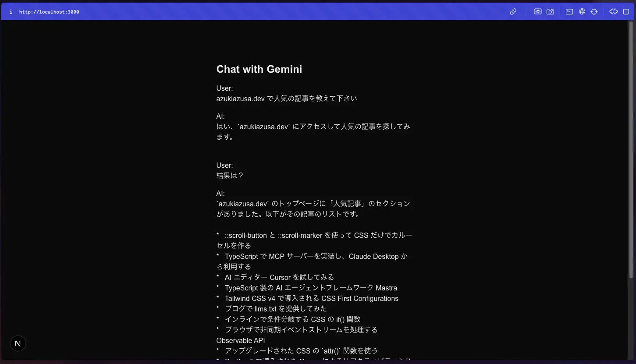Toggle the terminal panel visibility
Image resolution: width=636 pixels, height=364 pixels.
pos(569,11)
